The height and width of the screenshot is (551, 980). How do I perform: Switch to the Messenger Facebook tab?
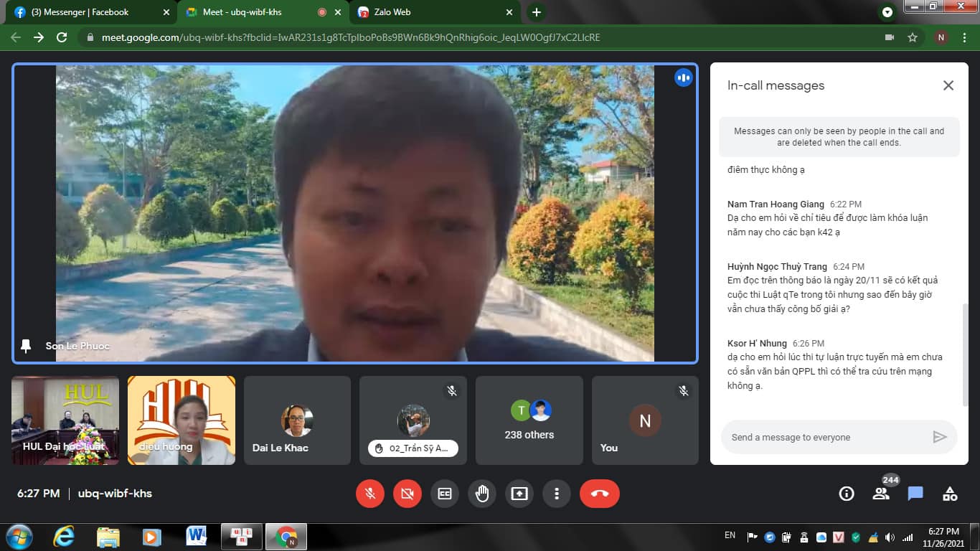(x=86, y=12)
